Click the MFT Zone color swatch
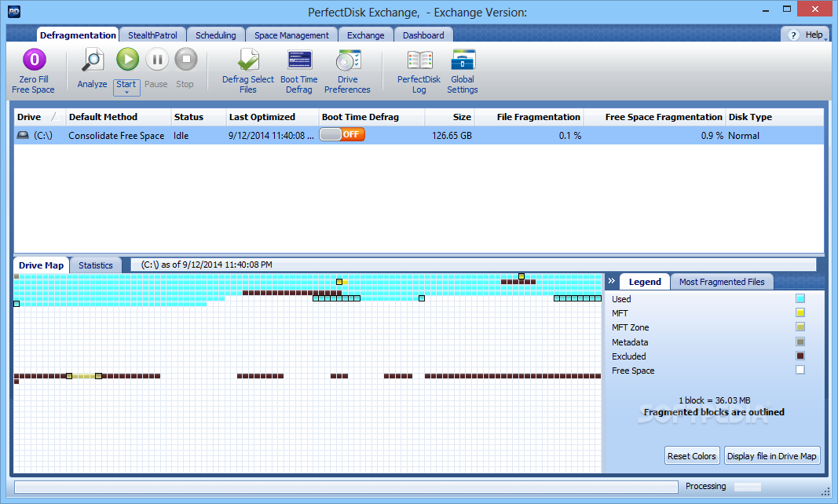This screenshot has height=504, width=838. tap(800, 327)
